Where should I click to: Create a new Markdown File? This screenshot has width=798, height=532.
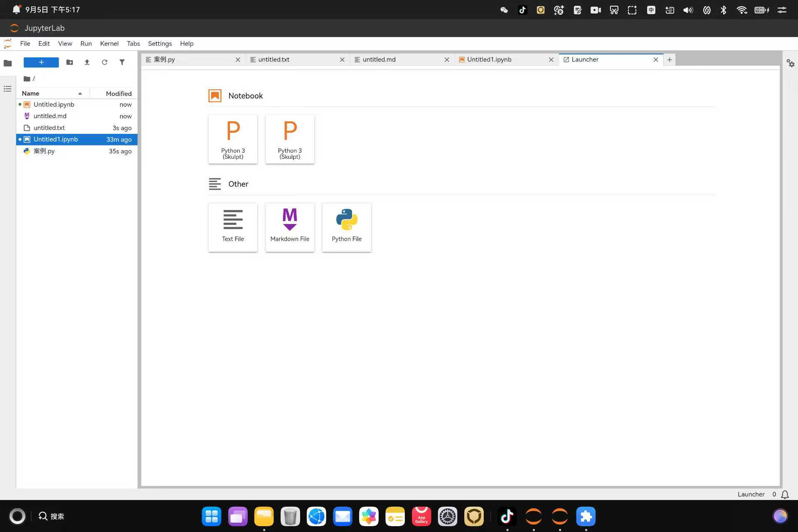pyautogui.click(x=290, y=227)
